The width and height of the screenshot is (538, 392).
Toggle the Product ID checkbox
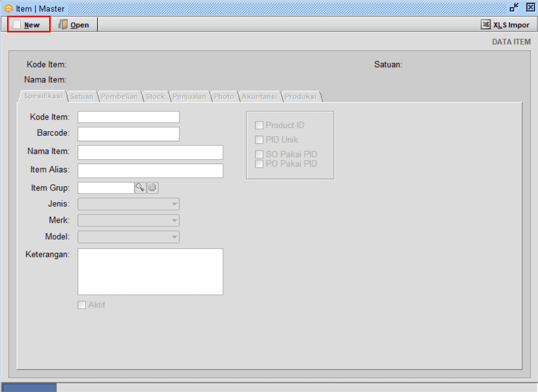[259, 125]
